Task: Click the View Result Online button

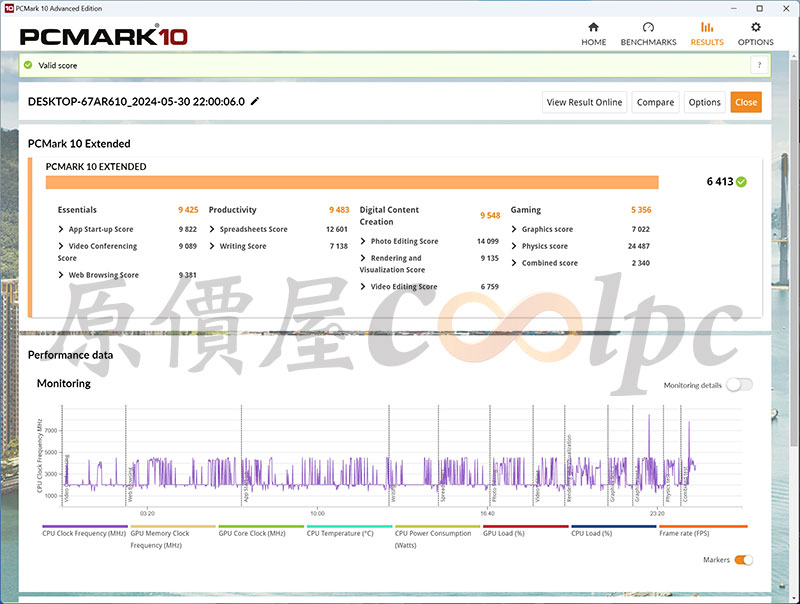Action: (x=584, y=102)
